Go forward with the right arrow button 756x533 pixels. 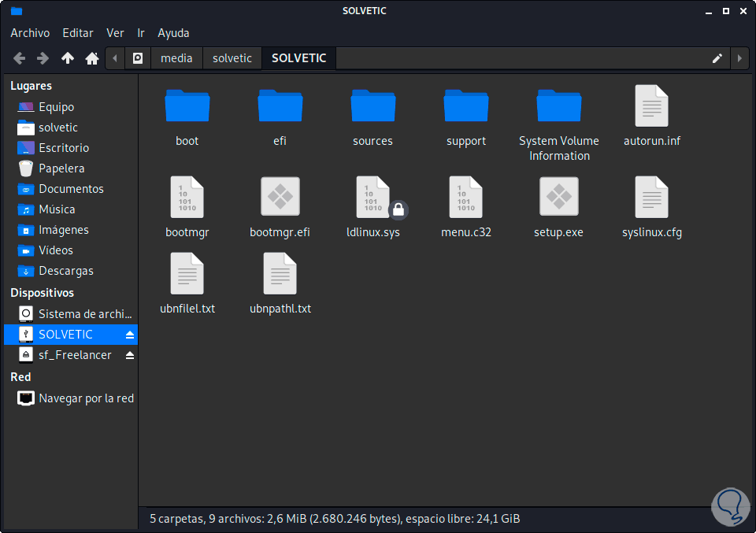[x=43, y=58]
